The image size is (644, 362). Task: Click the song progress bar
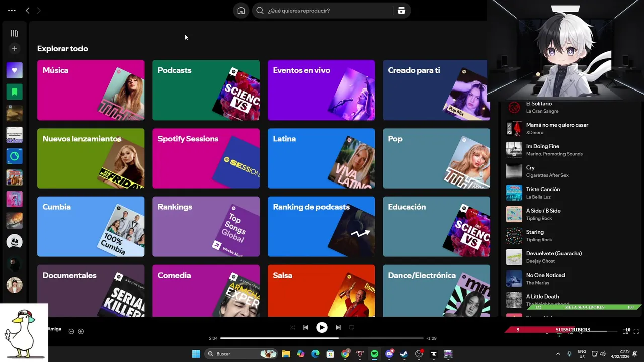coord(322,338)
